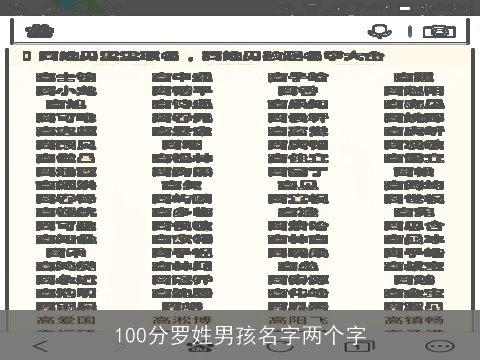Screen dimensions: 480x360
Task: Open the tab switcher showing 1 tab
Action: (359, 346)
